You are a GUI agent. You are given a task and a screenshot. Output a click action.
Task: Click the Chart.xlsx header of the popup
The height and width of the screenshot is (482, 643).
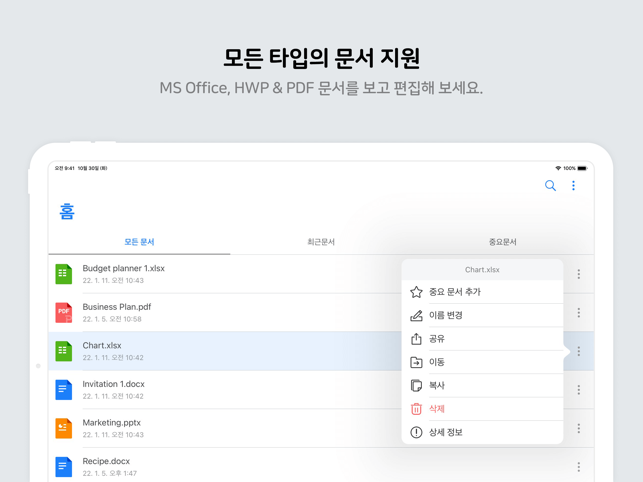pos(482,270)
